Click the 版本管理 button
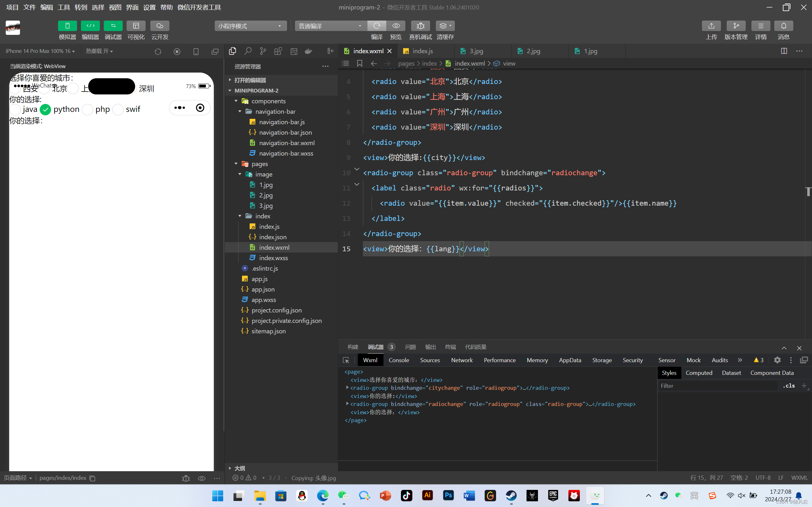Image resolution: width=812 pixels, height=507 pixels. [736, 26]
